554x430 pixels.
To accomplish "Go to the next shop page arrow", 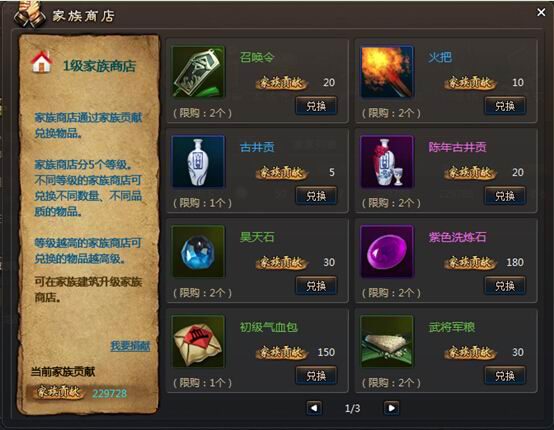I will [x=391, y=408].
